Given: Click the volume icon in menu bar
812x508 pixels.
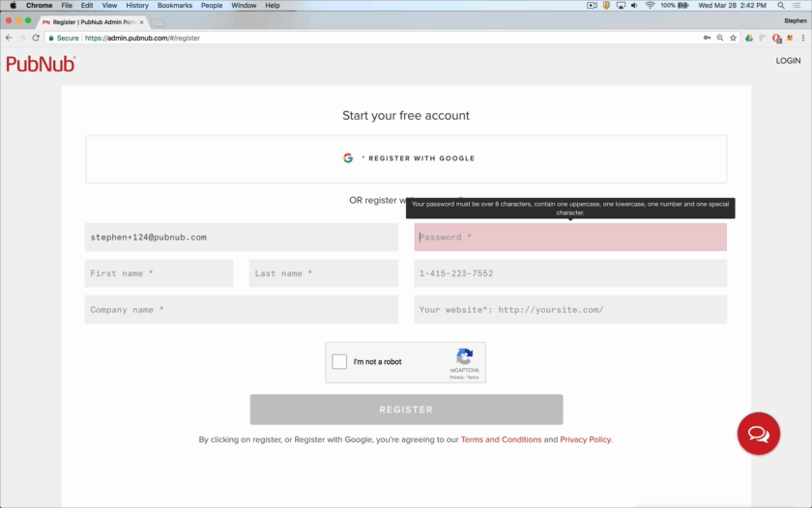Looking at the screenshot, I should pos(634,5).
